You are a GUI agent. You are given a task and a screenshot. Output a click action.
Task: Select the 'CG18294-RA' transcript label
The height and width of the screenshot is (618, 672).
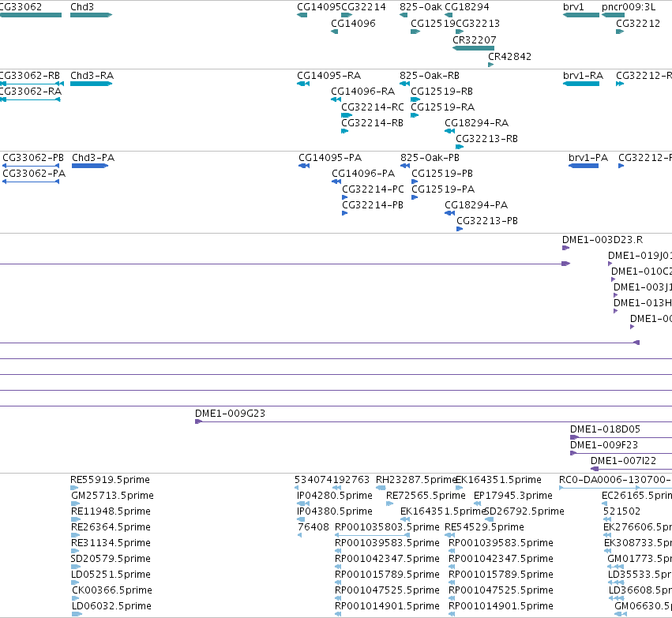coord(477,123)
